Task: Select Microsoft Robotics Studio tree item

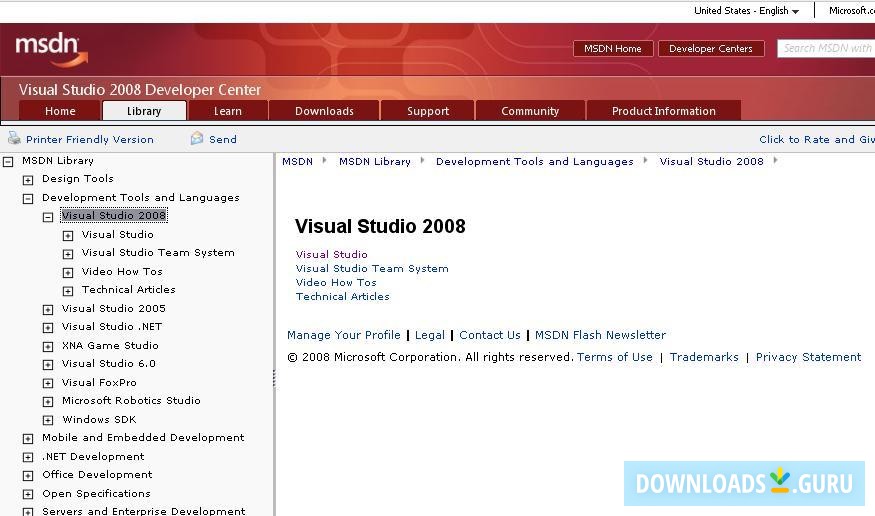Action: (x=131, y=400)
